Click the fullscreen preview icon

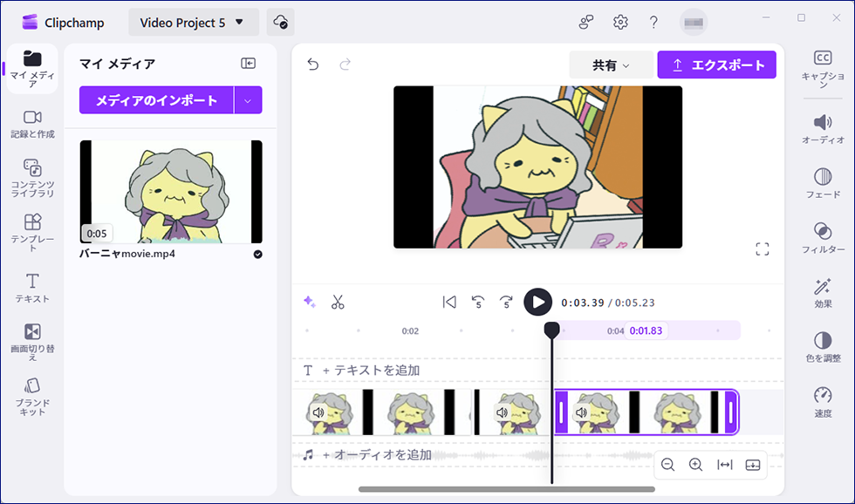762,249
